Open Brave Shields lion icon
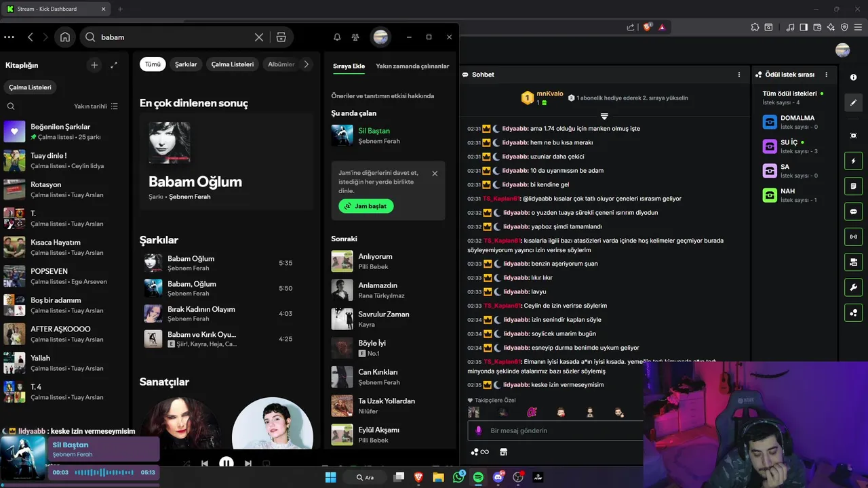The height and width of the screenshot is (488, 868). coord(647,27)
